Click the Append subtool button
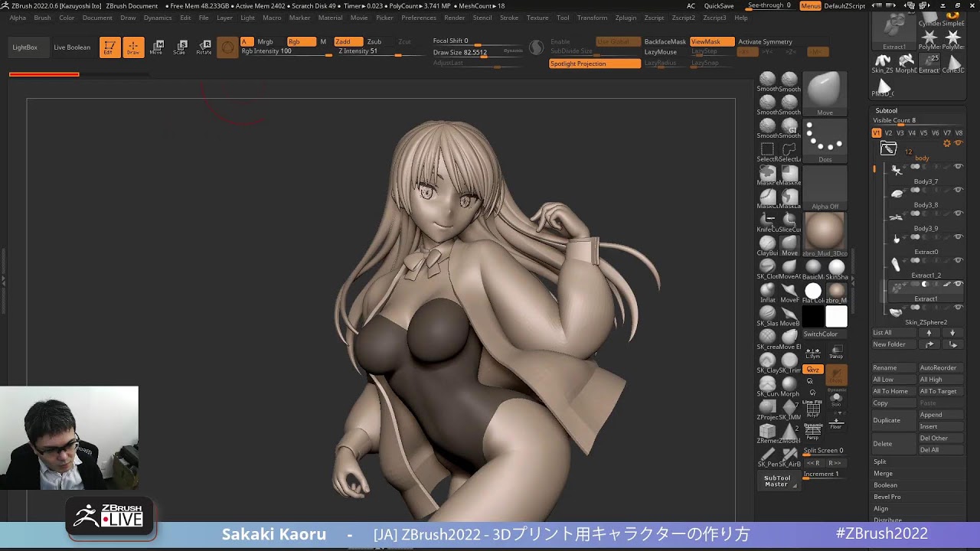Viewport: 980px width, 551px height. click(x=941, y=415)
